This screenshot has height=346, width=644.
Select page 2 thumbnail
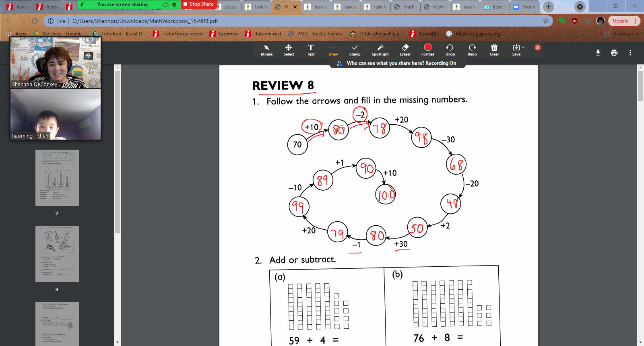click(57, 178)
